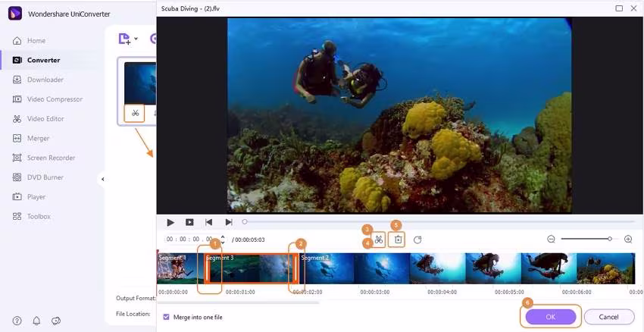Open notifications bell icon

tap(36, 321)
